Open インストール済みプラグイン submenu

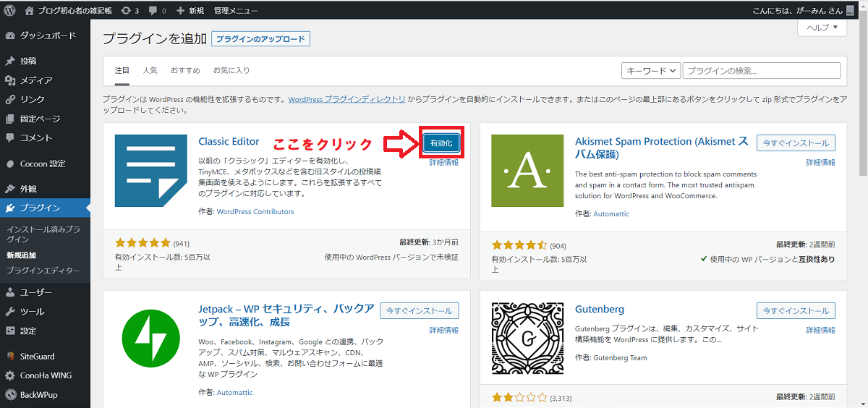tap(43, 234)
